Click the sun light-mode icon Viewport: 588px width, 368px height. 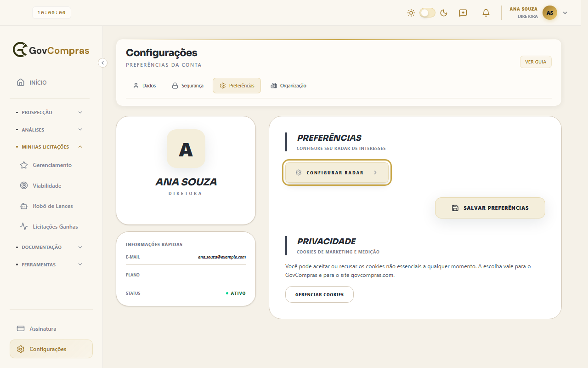(411, 13)
